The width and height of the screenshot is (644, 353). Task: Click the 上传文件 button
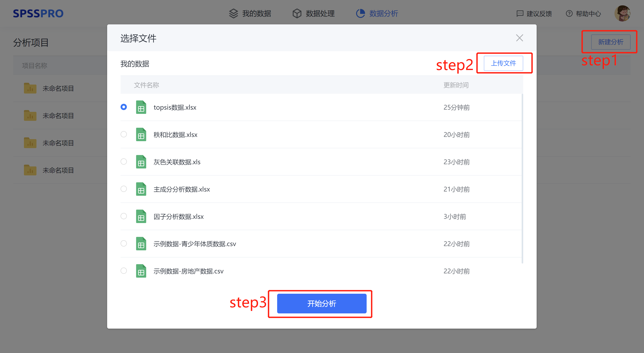pyautogui.click(x=504, y=63)
